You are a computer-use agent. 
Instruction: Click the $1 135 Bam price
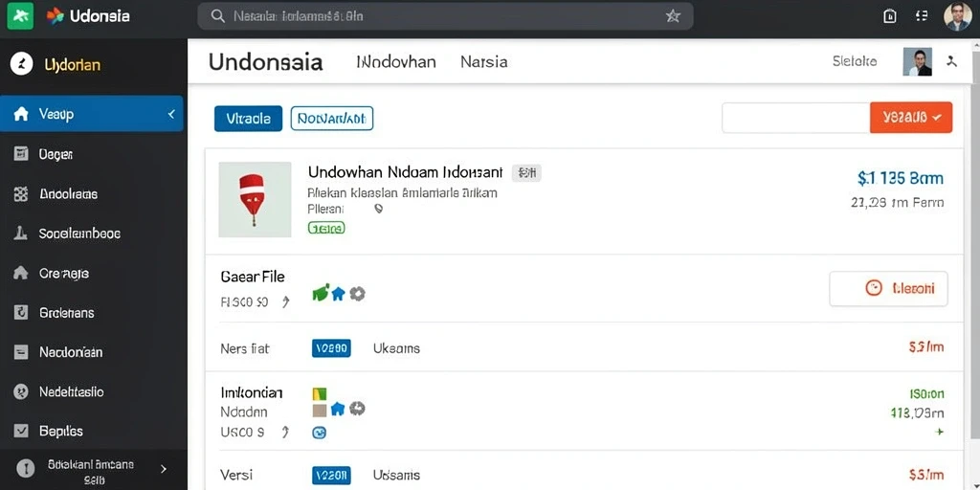pos(901,178)
